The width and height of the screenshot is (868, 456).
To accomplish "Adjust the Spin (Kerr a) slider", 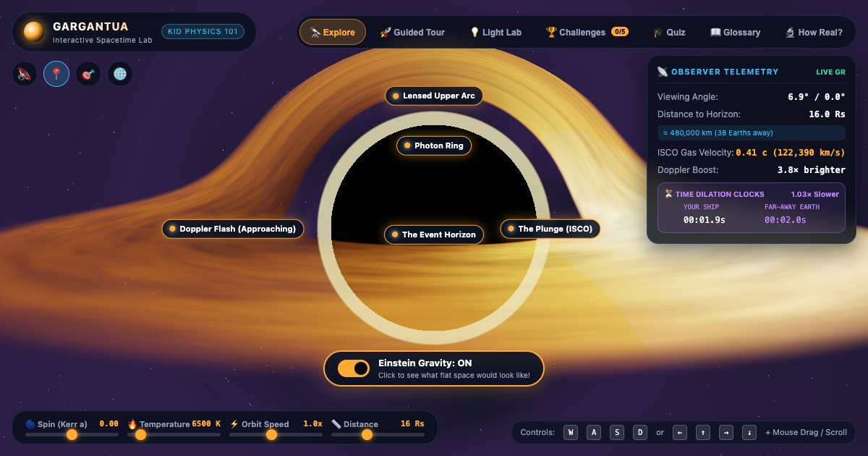I will pos(72,434).
